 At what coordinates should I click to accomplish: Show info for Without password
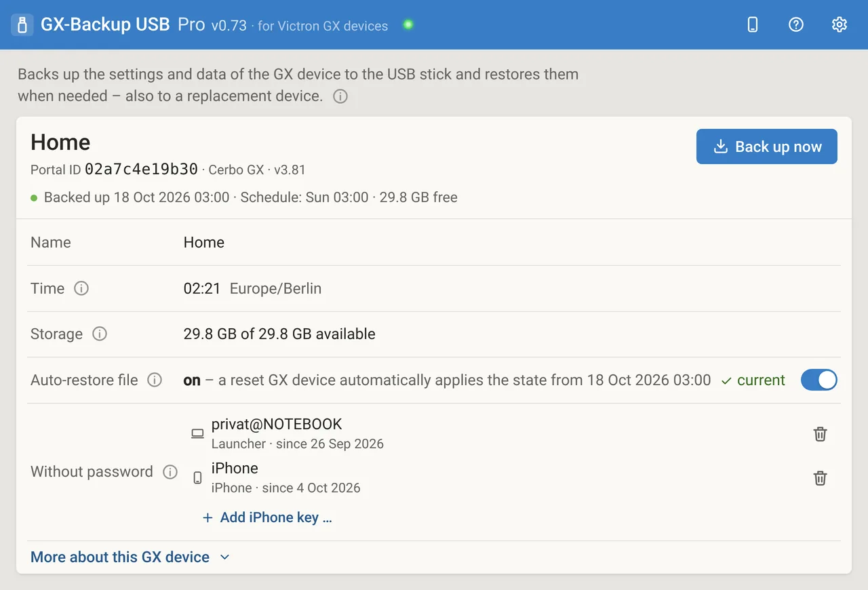(x=170, y=472)
